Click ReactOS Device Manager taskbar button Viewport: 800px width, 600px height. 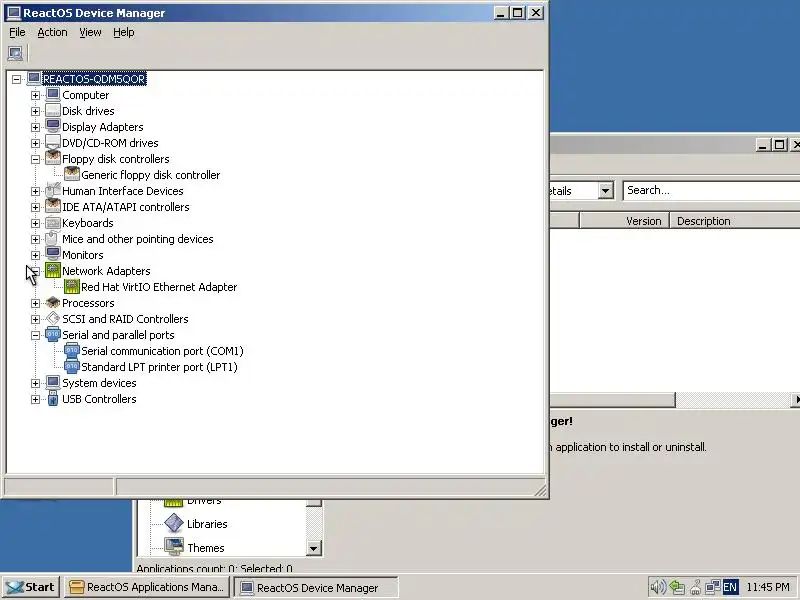(x=316, y=587)
